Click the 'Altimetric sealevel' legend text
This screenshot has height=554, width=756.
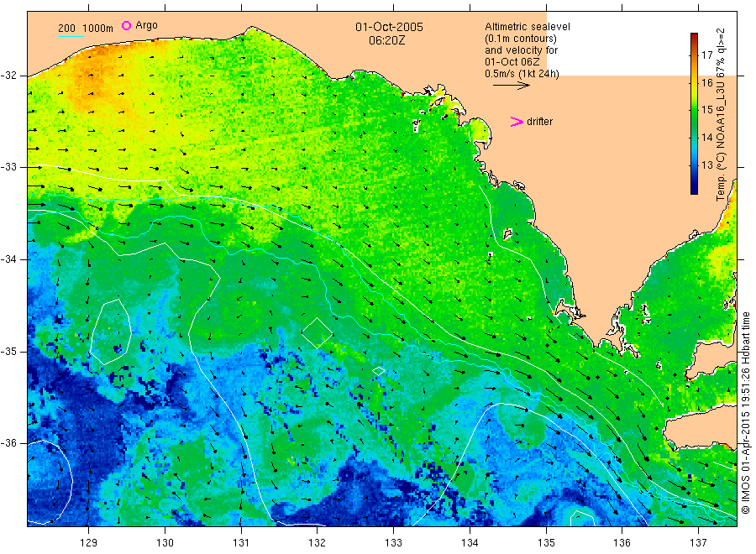point(527,27)
